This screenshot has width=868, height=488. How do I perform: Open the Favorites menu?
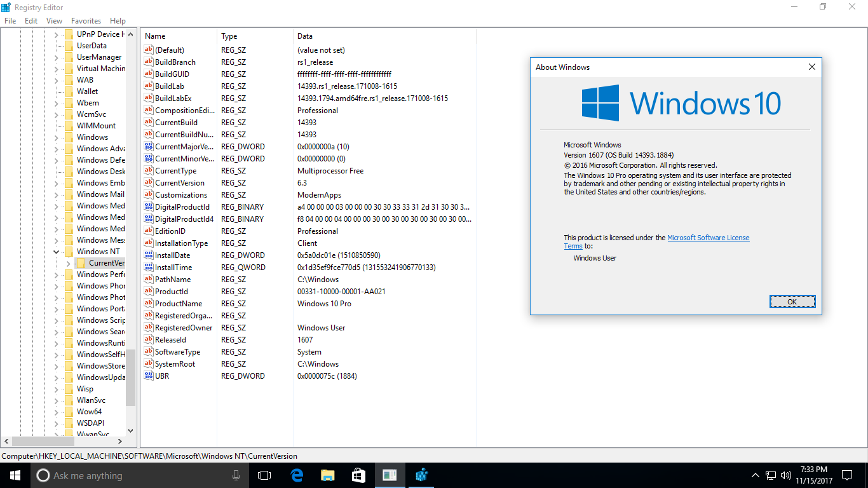click(86, 21)
